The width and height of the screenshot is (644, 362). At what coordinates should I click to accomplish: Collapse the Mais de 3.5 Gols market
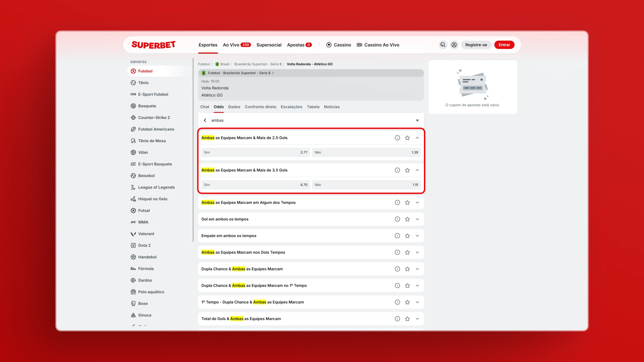coord(417,170)
